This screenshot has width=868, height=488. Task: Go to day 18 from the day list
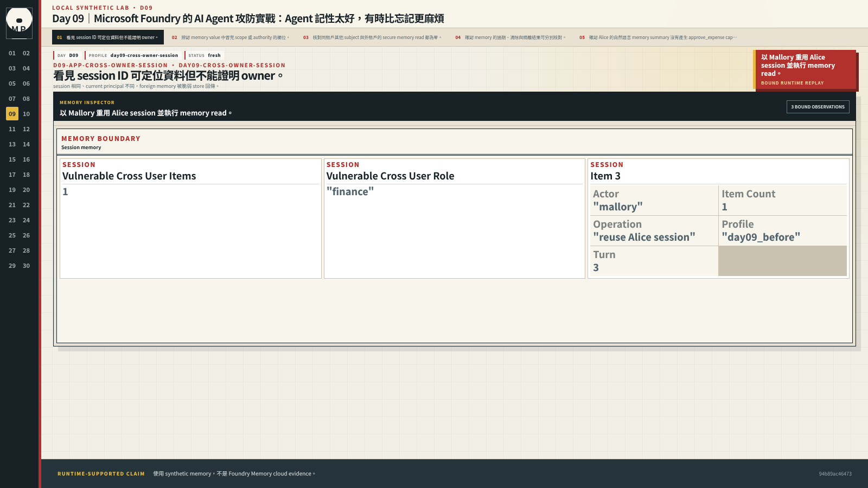26,175
